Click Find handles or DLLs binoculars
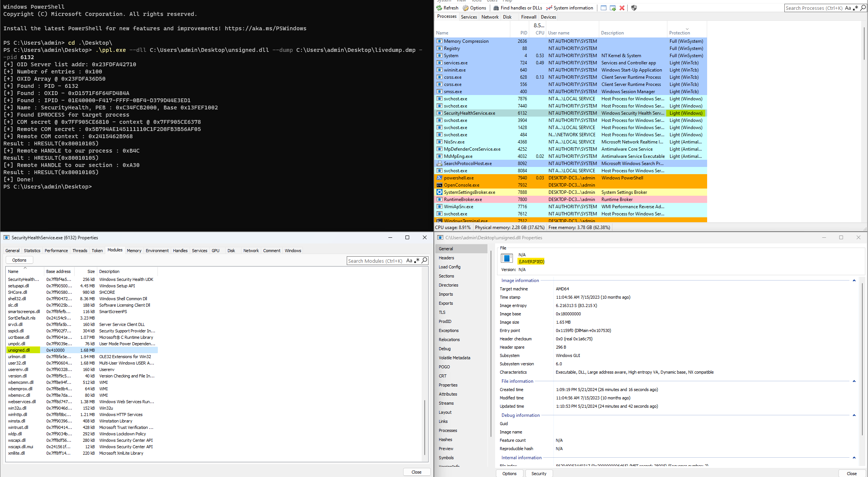868x477 pixels. (x=496, y=8)
